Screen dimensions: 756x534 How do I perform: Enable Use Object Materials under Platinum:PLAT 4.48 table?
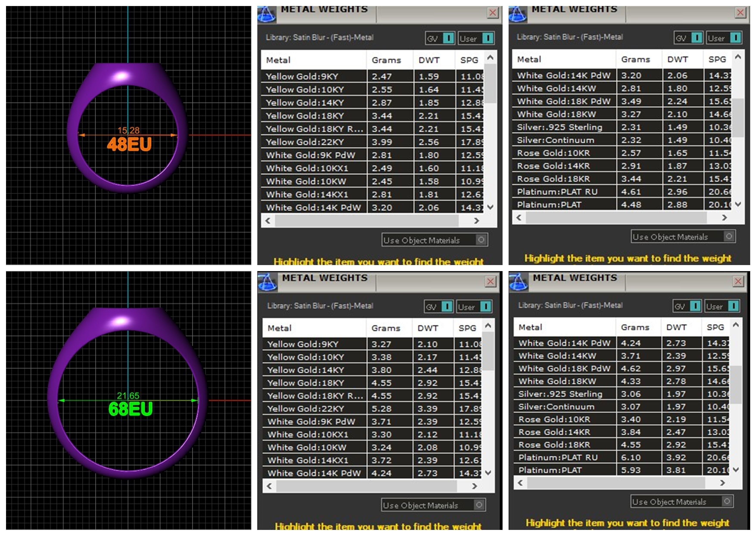(729, 236)
